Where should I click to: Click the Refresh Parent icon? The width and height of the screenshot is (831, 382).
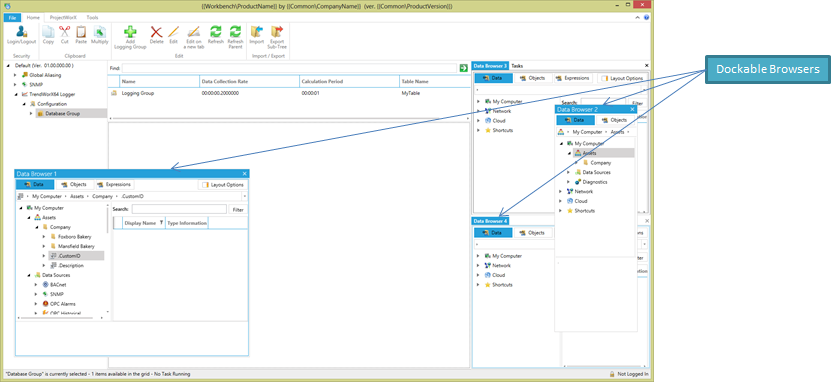pyautogui.click(x=235, y=32)
